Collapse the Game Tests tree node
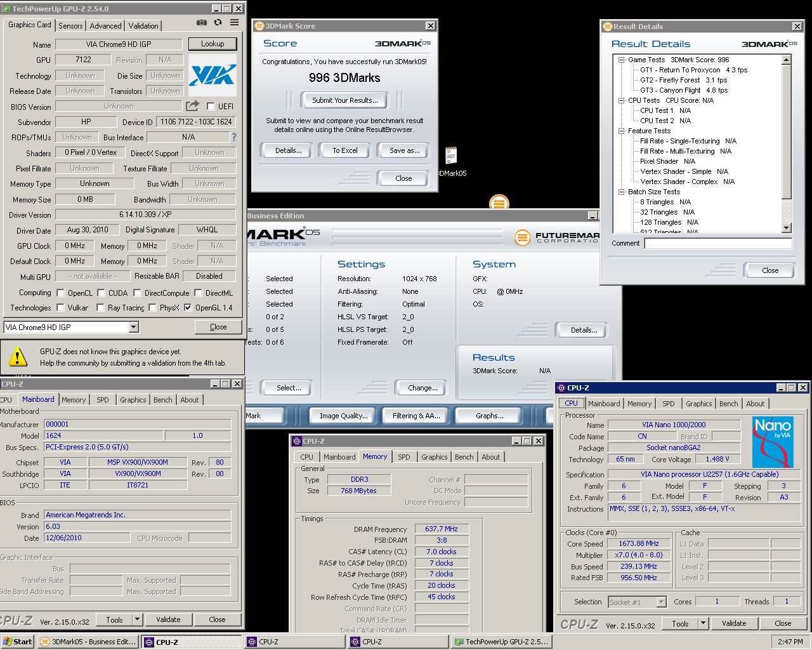Image resolution: width=812 pixels, height=650 pixels. pyautogui.click(x=622, y=60)
